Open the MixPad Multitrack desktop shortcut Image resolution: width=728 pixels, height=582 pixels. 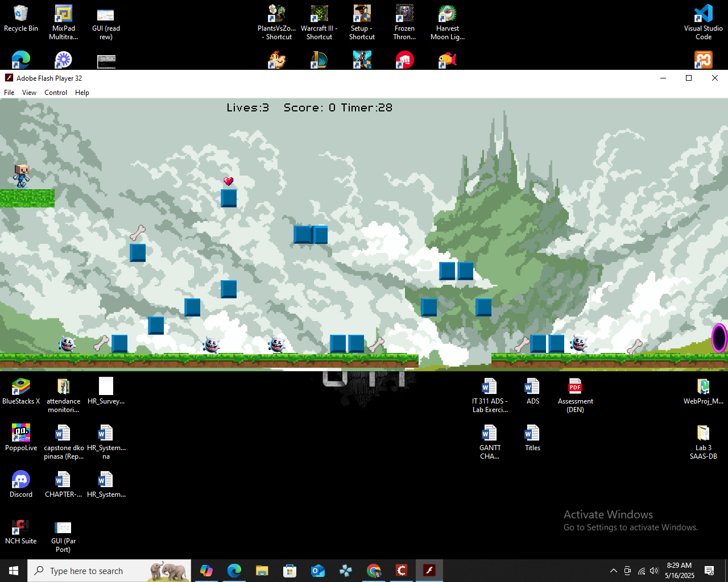63,22
